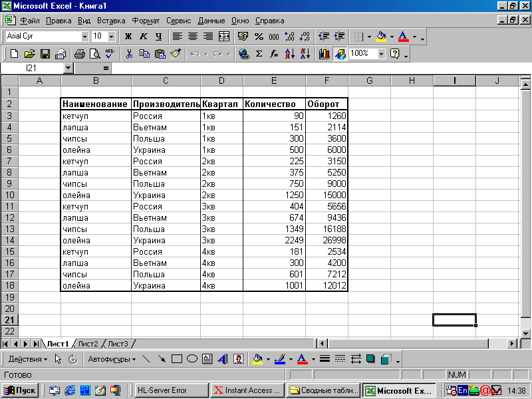Image resolution: width=532 pixels, height=399 pixels.
Task: Sort ascending with the A-Z icon
Action: click(x=289, y=54)
